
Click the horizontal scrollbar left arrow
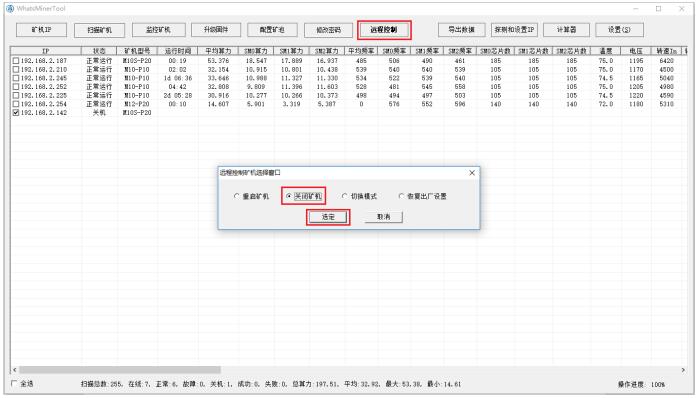pos(15,370)
